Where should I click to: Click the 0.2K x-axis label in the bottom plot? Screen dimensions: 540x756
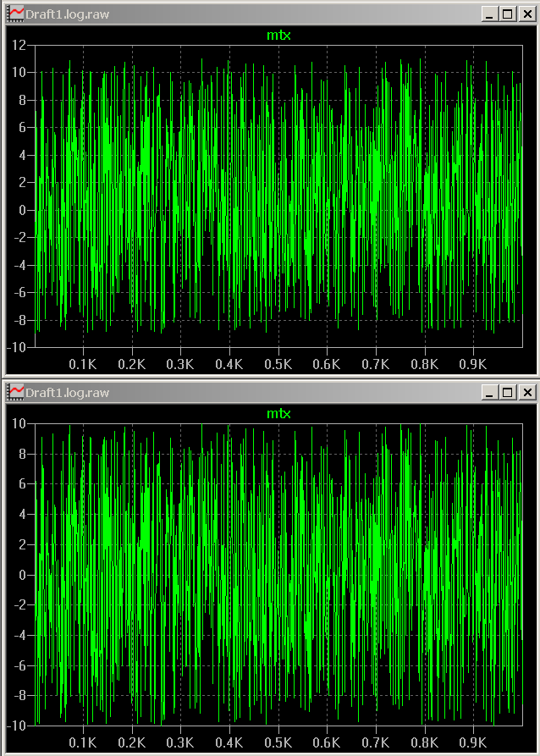click(132, 742)
